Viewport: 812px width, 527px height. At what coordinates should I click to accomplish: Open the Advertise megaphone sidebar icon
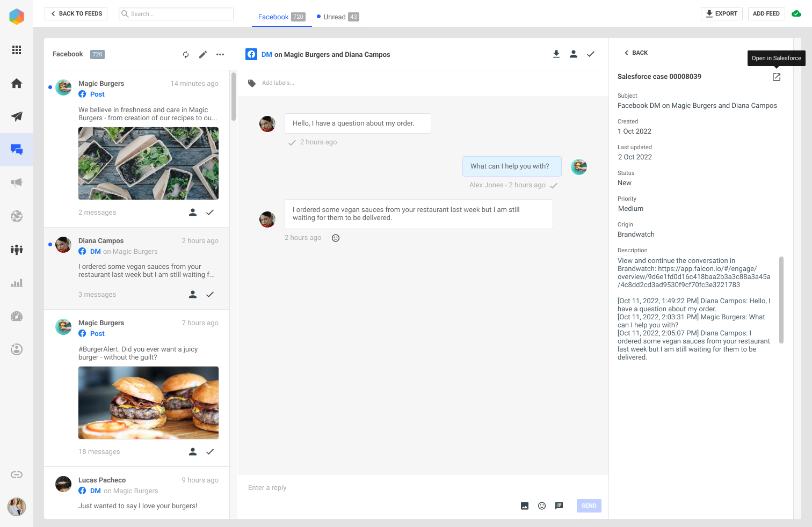(17, 182)
